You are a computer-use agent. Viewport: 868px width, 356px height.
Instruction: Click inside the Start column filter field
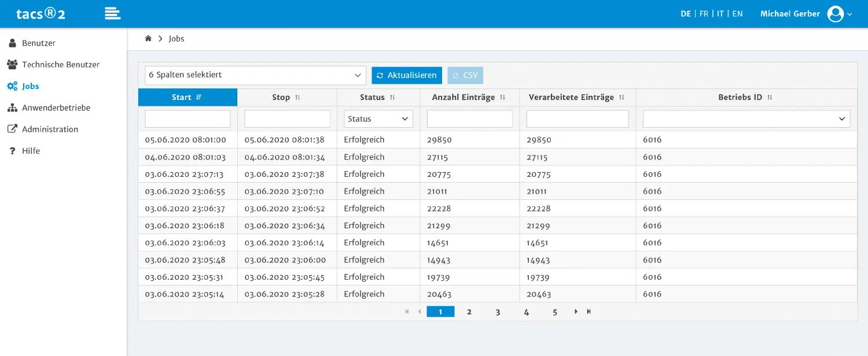[187, 118]
